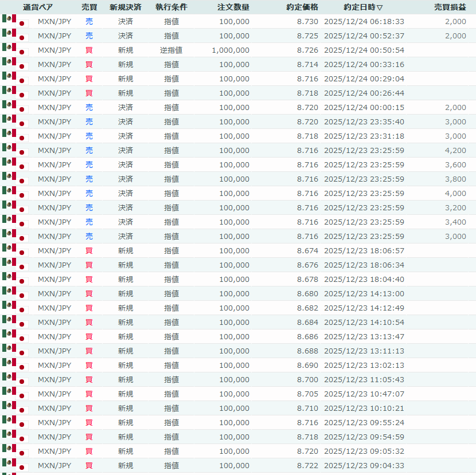Click the 通貨ペア column header
The height and width of the screenshot is (475, 476).
tap(38, 7)
